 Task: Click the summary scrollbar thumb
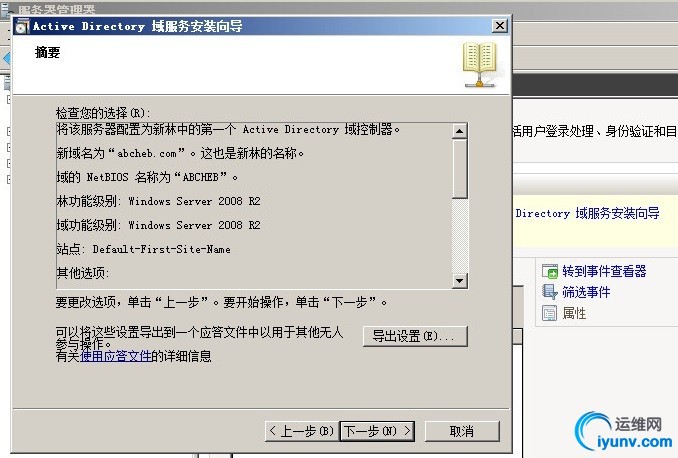(460, 169)
